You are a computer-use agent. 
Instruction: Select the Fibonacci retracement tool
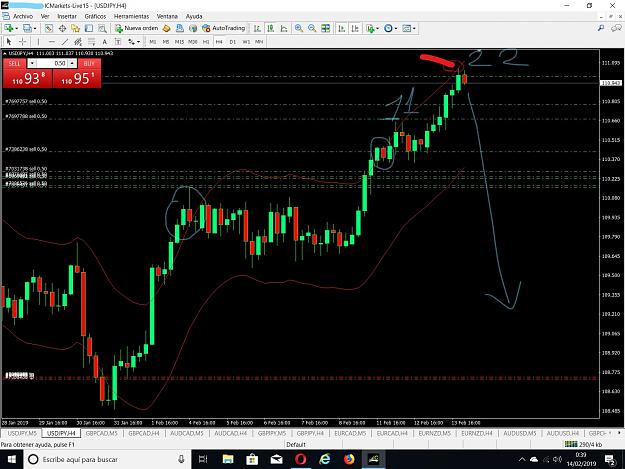pos(92,41)
